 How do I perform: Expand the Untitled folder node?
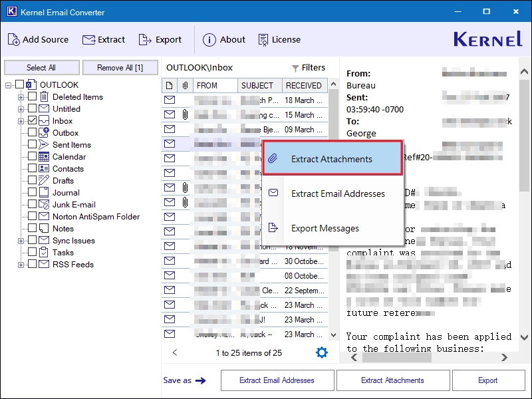click(21, 109)
